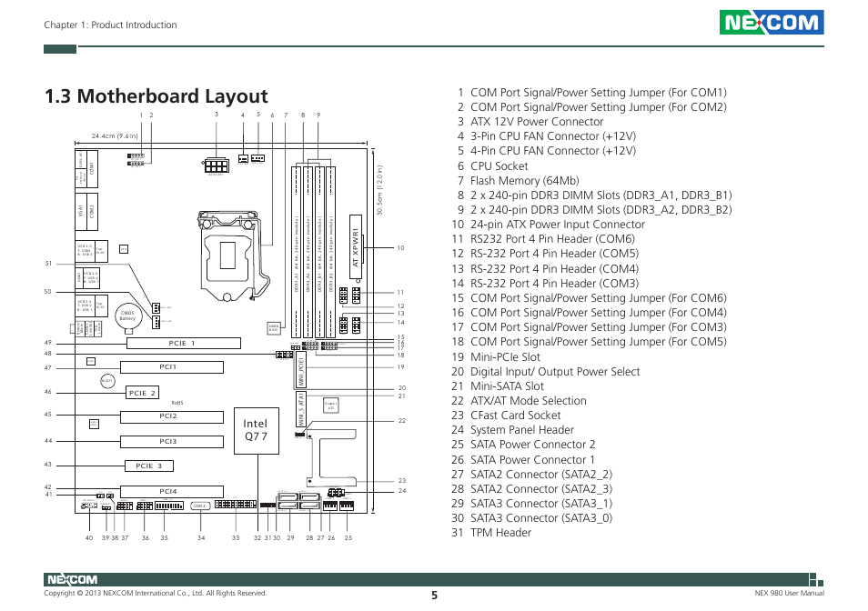Click the '30.5cm (12.0 in)' height dimension label
Screen dimensions: 868x611
tap(379, 190)
